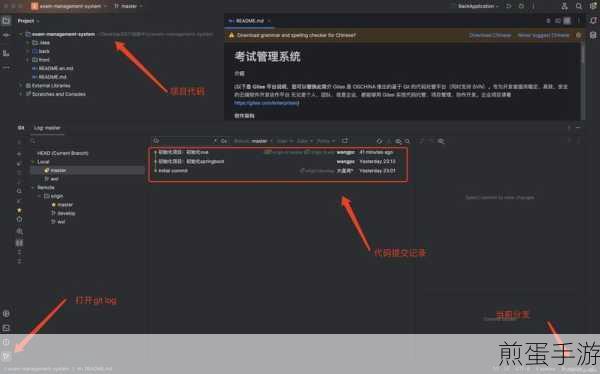
Task: Select local master branch
Action: [x=88, y=170]
